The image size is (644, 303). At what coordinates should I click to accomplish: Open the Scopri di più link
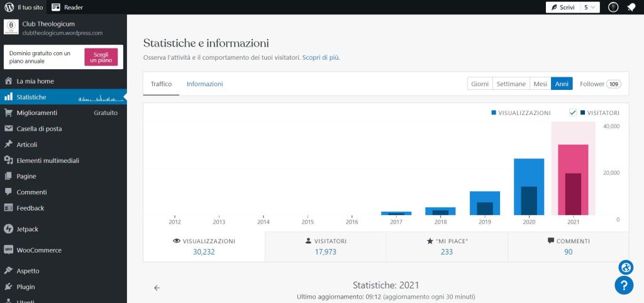click(x=321, y=57)
